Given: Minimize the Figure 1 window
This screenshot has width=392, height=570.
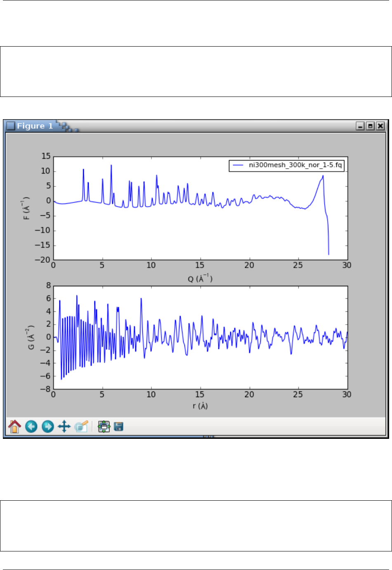Looking at the screenshot, I should coord(360,126).
